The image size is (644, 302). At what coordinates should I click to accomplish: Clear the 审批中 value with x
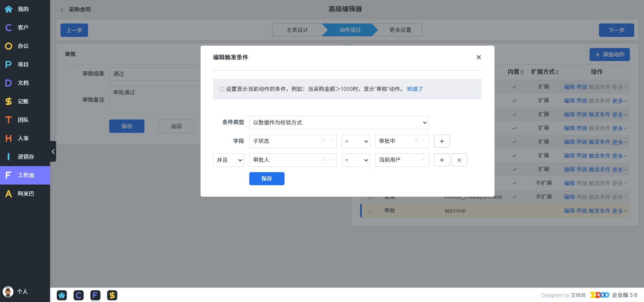[x=416, y=141]
